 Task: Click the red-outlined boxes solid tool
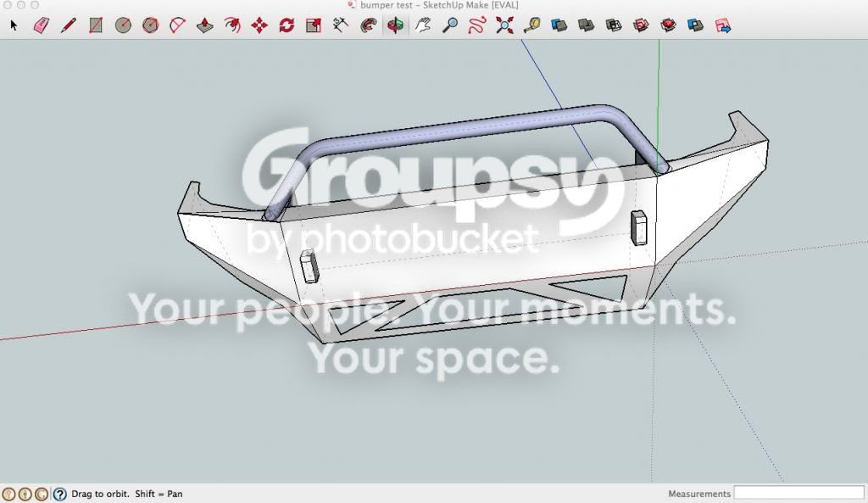[641, 25]
